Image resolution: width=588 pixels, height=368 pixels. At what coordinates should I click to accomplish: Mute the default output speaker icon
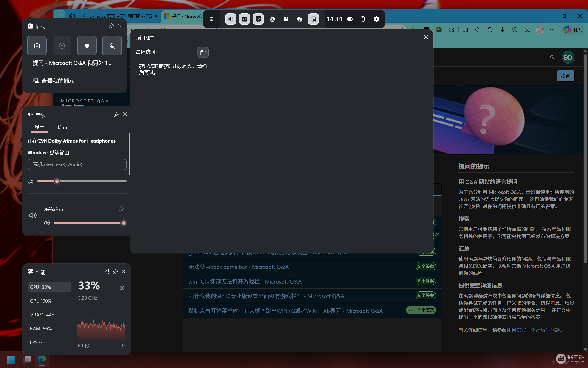pyautogui.click(x=30, y=181)
